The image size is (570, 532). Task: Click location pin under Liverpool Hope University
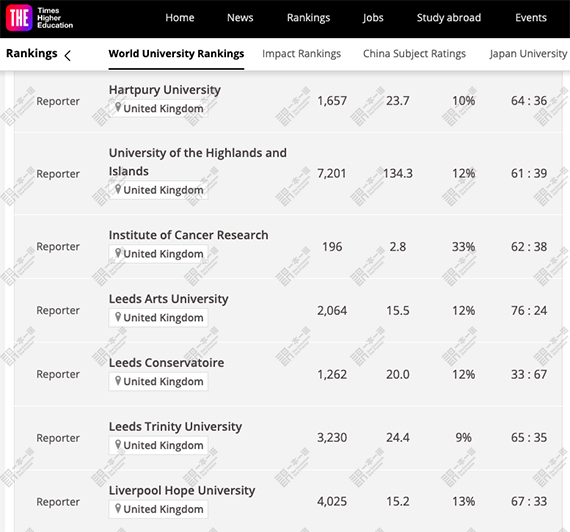[x=118, y=508]
